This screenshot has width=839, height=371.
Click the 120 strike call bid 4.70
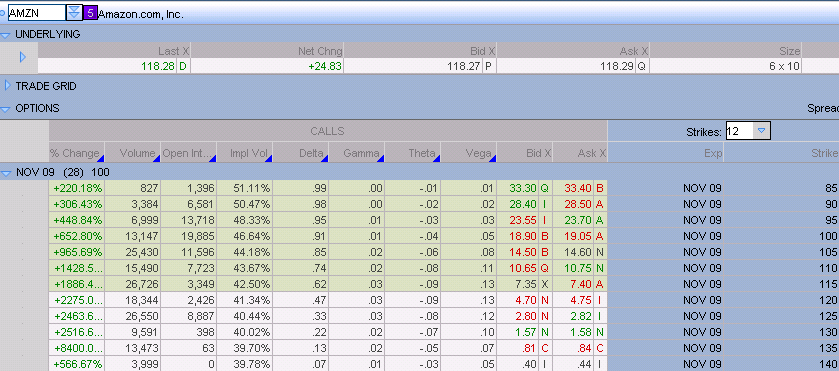click(526, 300)
